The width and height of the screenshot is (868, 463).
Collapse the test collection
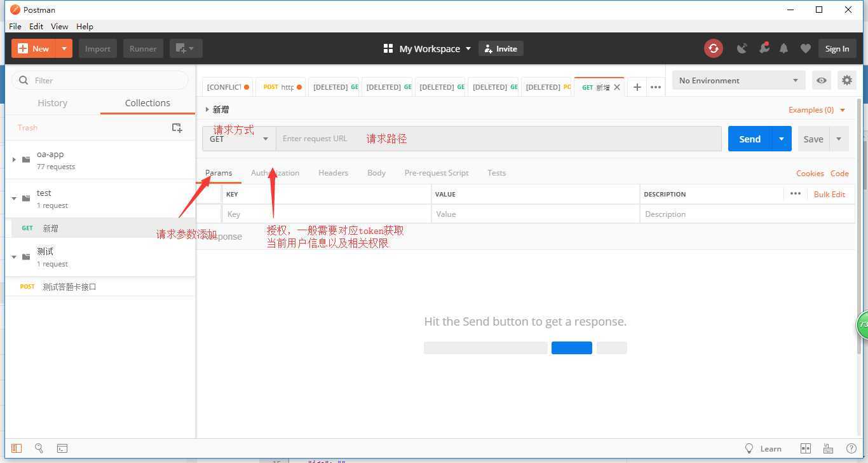tap(14, 198)
